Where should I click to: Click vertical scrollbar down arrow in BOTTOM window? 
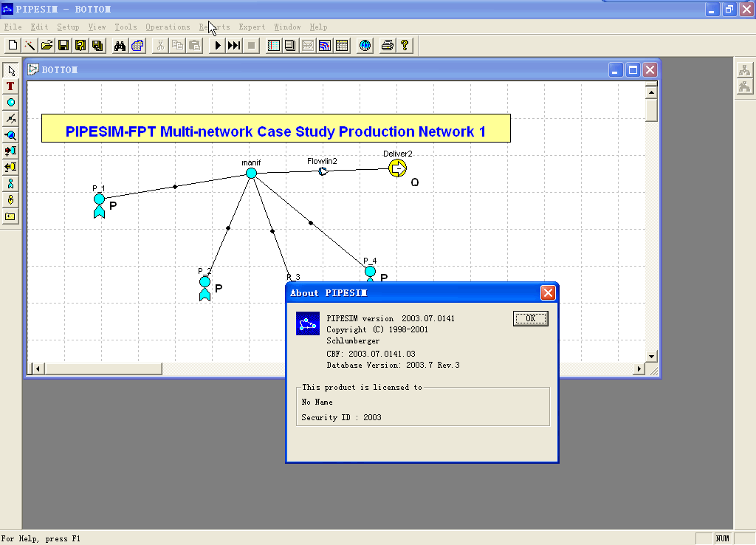coord(651,357)
